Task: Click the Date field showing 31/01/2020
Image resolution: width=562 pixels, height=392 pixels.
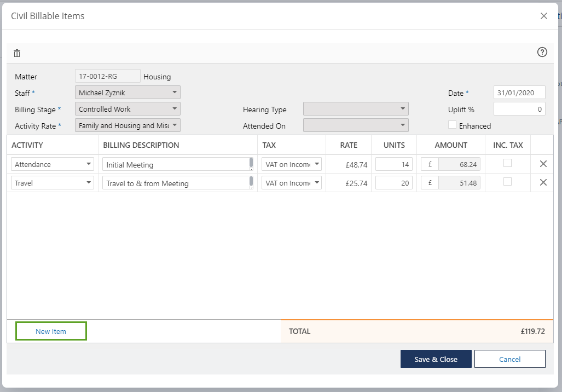Action: (519, 93)
